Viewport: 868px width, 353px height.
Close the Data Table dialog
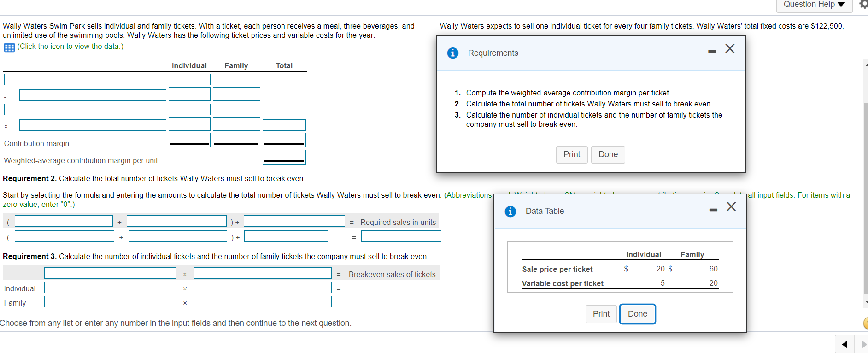click(731, 206)
